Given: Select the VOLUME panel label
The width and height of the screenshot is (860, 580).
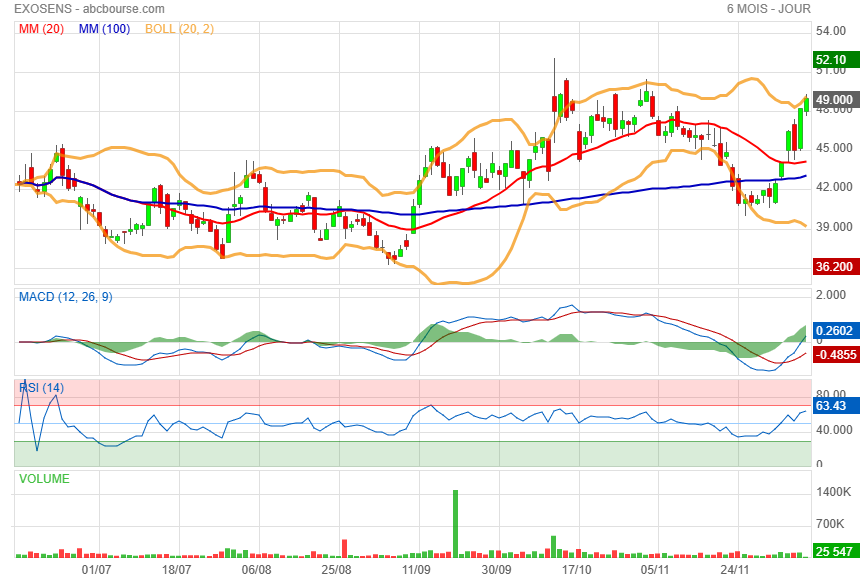Looking at the screenshot, I should point(45,479).
